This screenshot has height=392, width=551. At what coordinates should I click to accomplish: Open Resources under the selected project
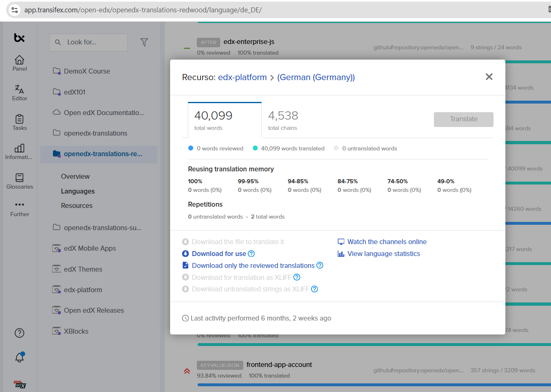77,205
